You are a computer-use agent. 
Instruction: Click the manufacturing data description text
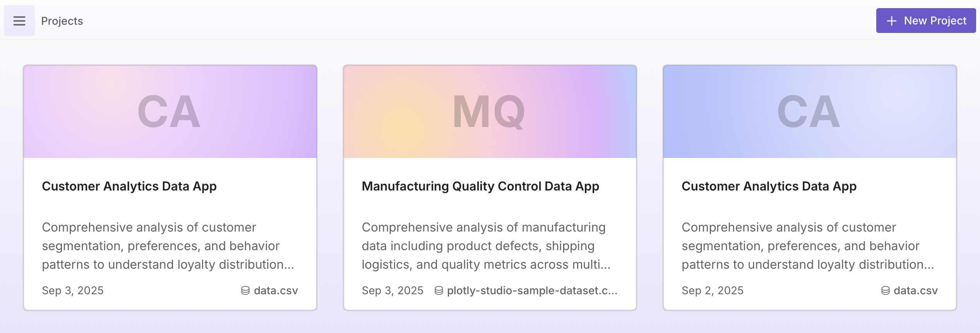(x=486, y=245)
